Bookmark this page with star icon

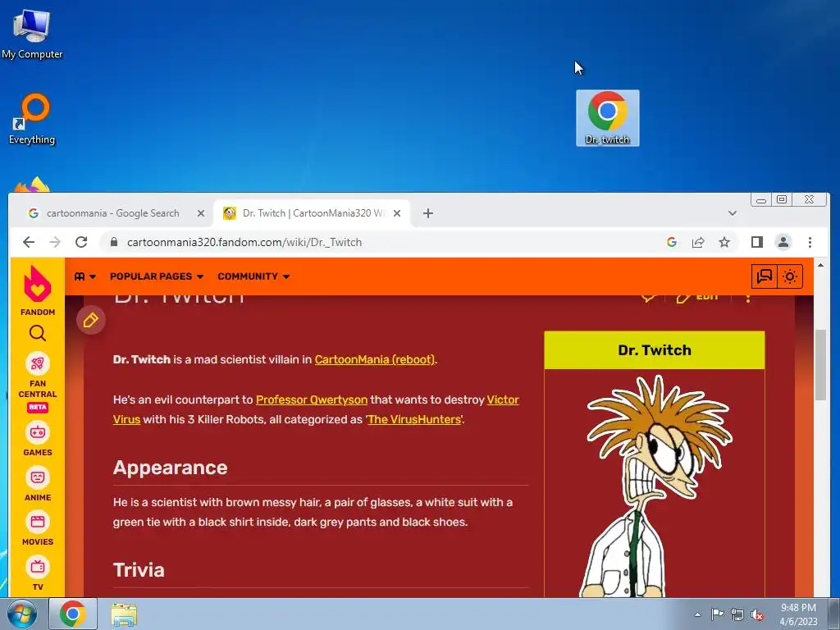coord(724,242)
